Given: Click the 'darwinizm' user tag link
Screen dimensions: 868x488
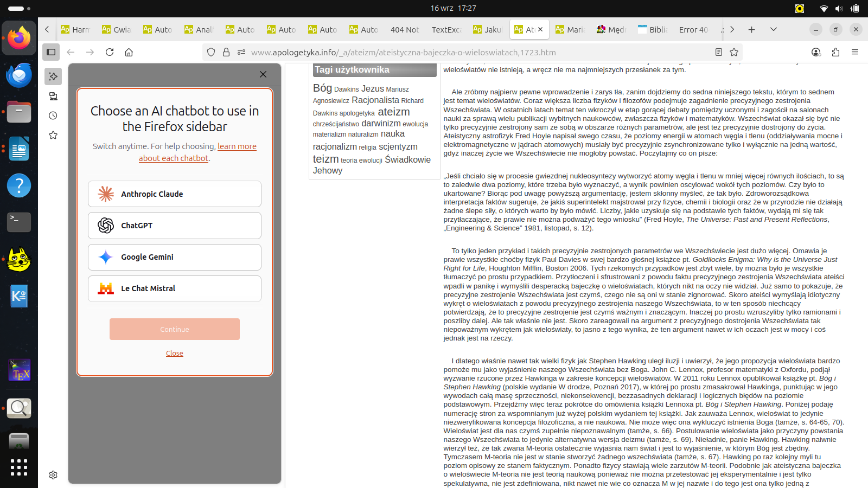Looking at the screenshot, I should pyautogui.click(x=381, y=123).
